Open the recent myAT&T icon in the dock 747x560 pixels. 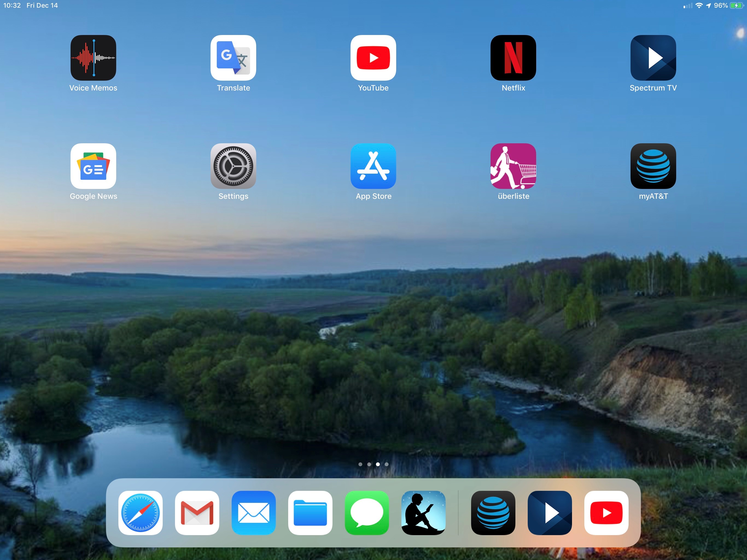493,513
